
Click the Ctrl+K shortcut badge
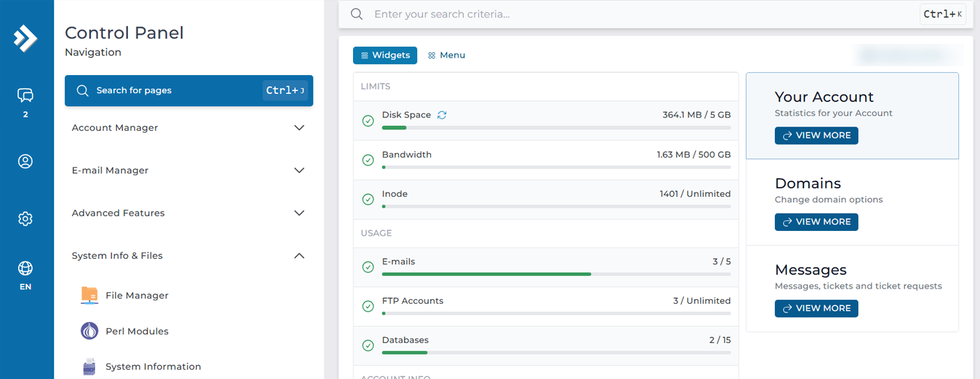(943, 14)
